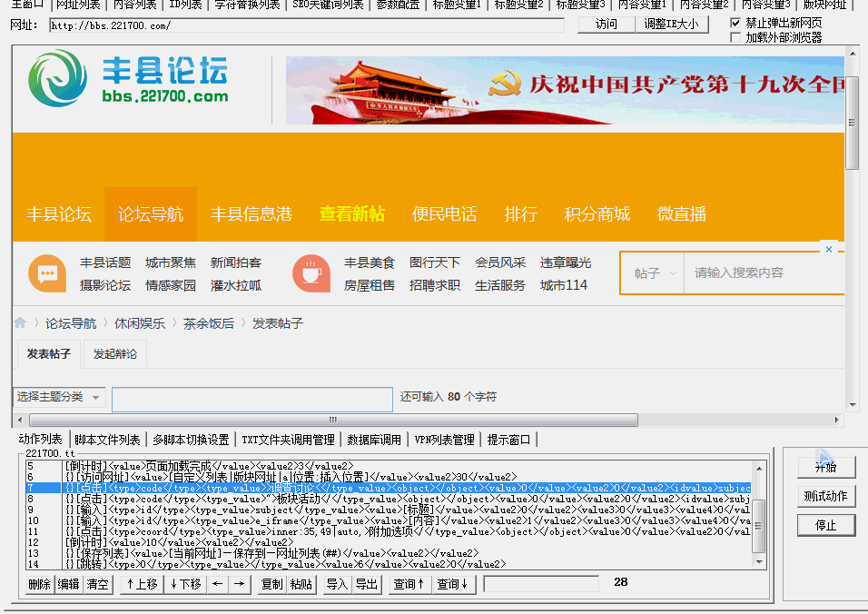Click the 清空 button
The height and width of the screenshot is (614, 868).
point(98,584)
